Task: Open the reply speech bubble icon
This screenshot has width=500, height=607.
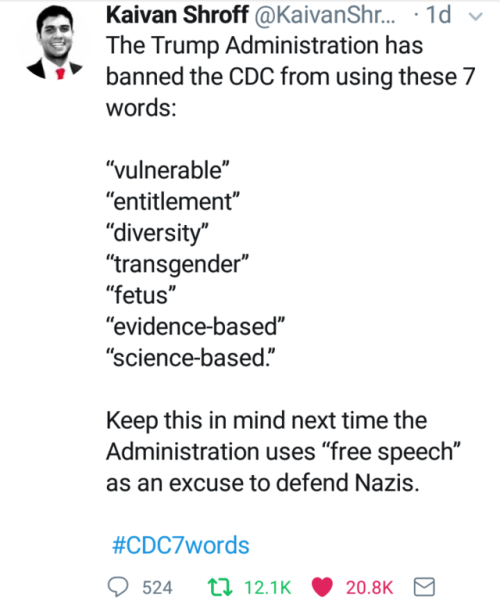Action: click(x=118, y=587)
